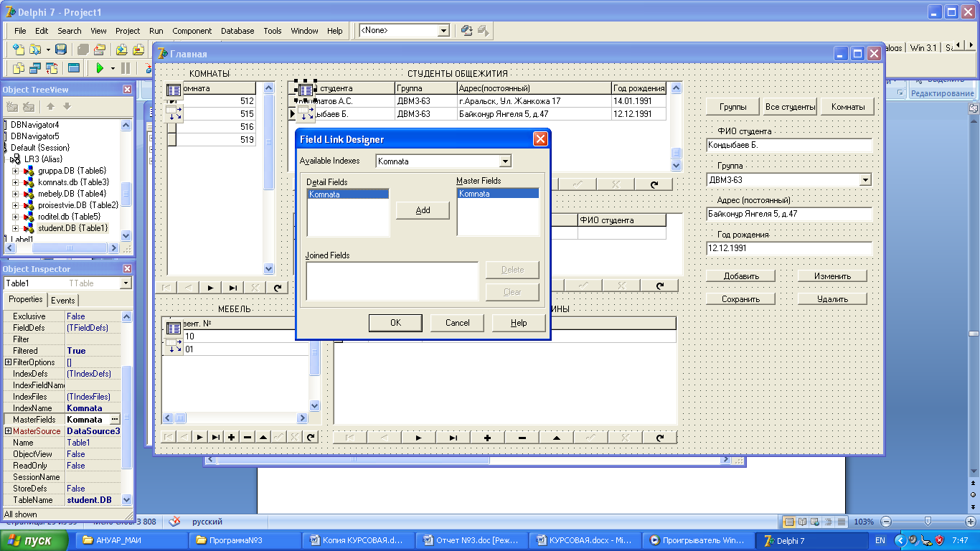The height and width of the screenshot is (551, 980).
Task: Click the View Unit toolbar icon
Action: 18,68
